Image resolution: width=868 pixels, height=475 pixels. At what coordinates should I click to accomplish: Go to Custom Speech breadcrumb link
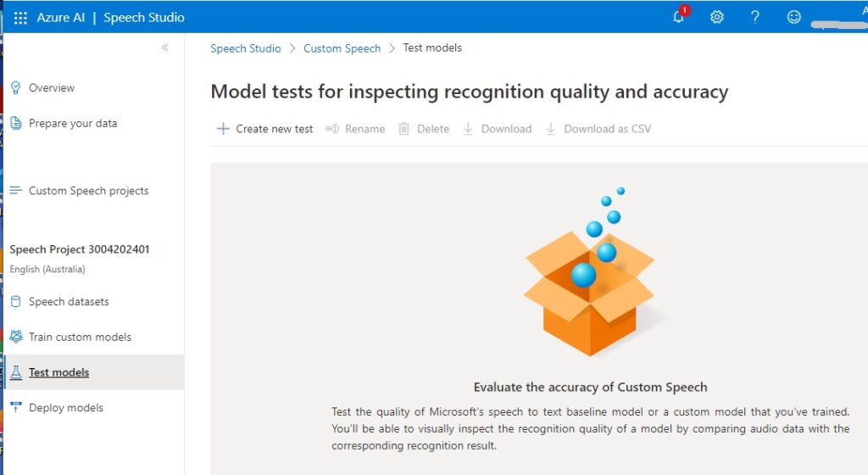point(342,48)
